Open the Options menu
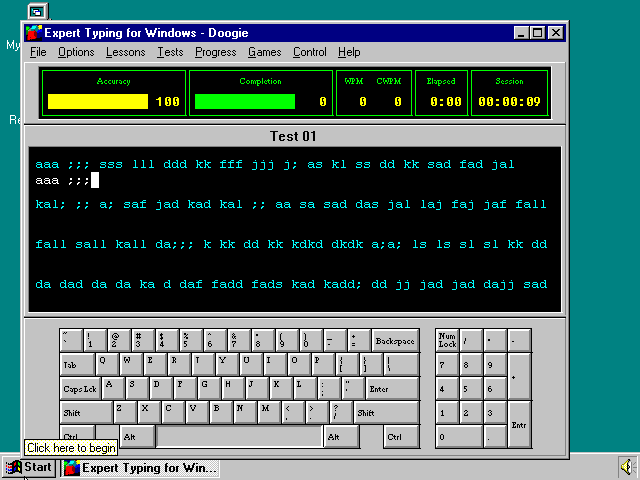The width and height of the screenshot is (640, 480). pyautogui.click(x=76, y=52)
